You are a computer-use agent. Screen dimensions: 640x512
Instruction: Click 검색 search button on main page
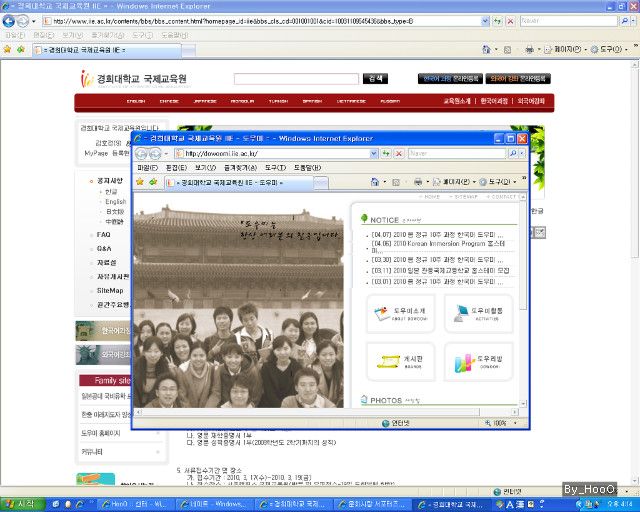[375, 78]
